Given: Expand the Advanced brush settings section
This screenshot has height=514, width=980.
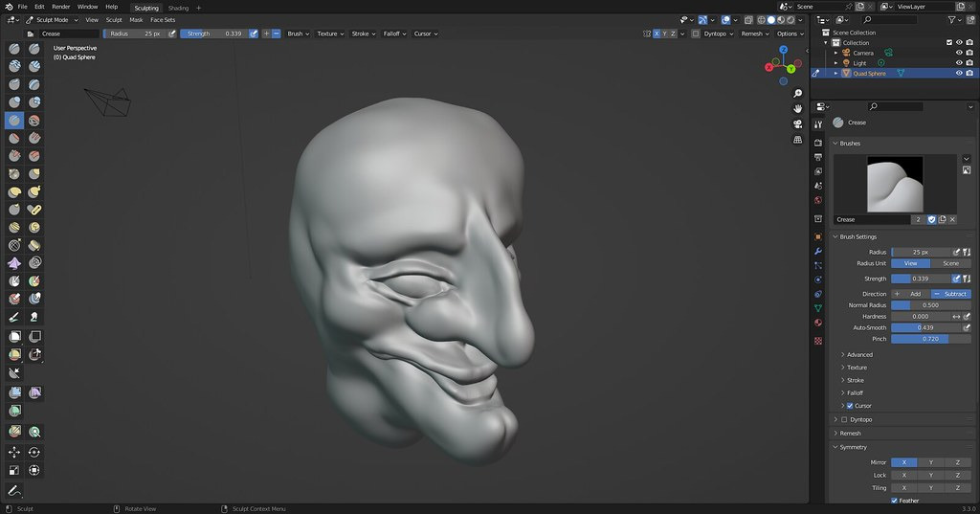Looking at the screenshot, I should pos(859,354).
